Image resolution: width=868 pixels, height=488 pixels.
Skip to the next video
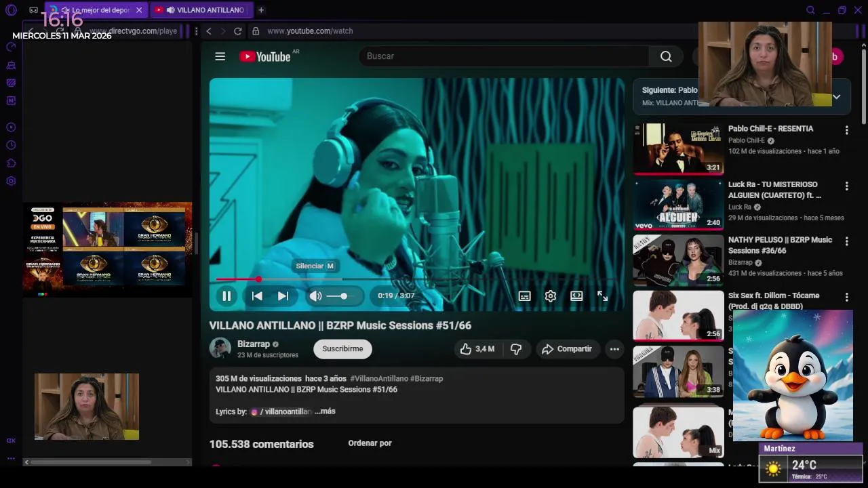pyautogui.click(x=283, y=296)
